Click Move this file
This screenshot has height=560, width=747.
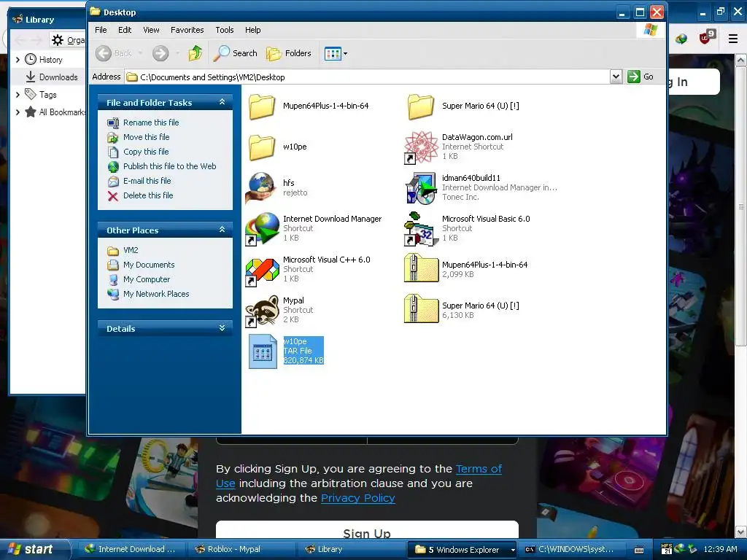146,137
